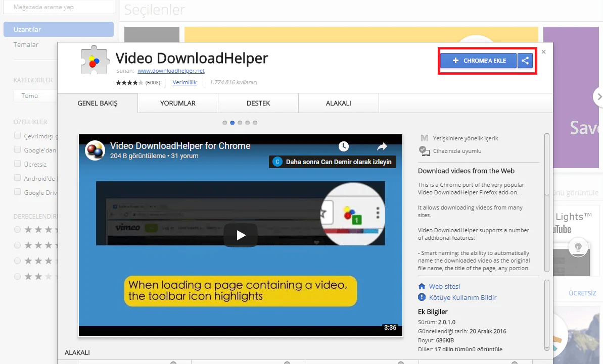Click the store search input field

pos(58,7)
